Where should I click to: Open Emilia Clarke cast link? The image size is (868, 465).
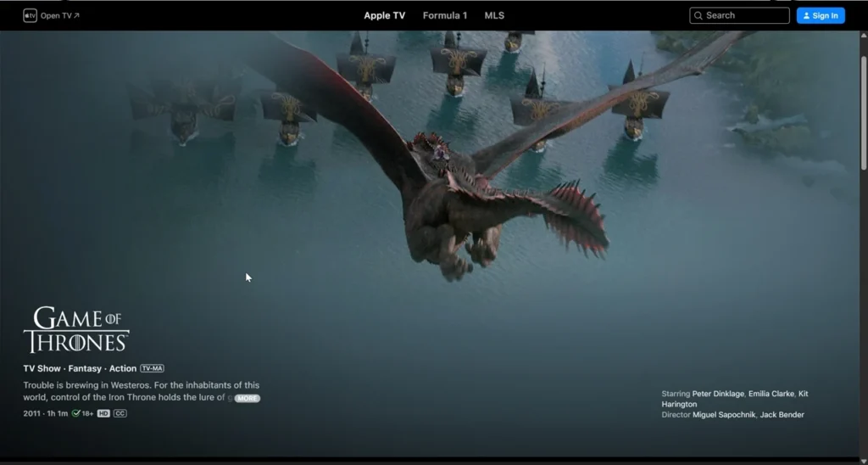(771, 394)
